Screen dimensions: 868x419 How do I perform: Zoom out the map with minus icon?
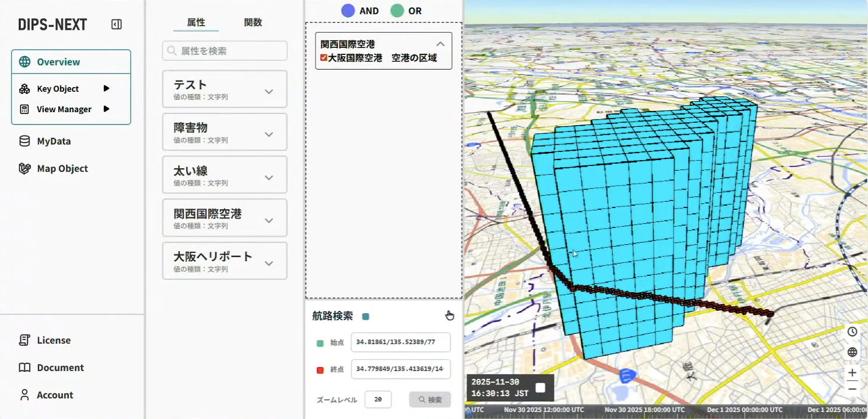click(x=852, y=388)
